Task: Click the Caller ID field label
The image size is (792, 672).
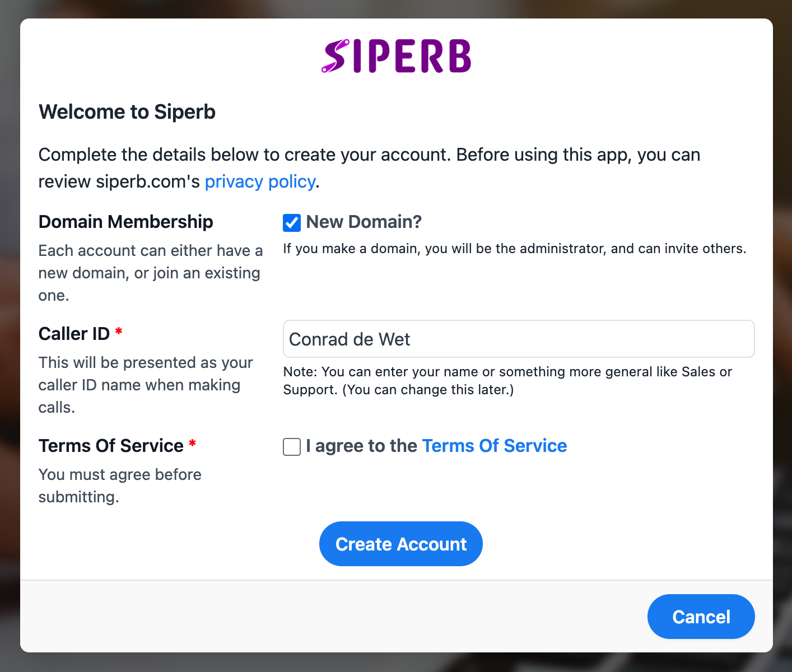Action: [74, 334]
